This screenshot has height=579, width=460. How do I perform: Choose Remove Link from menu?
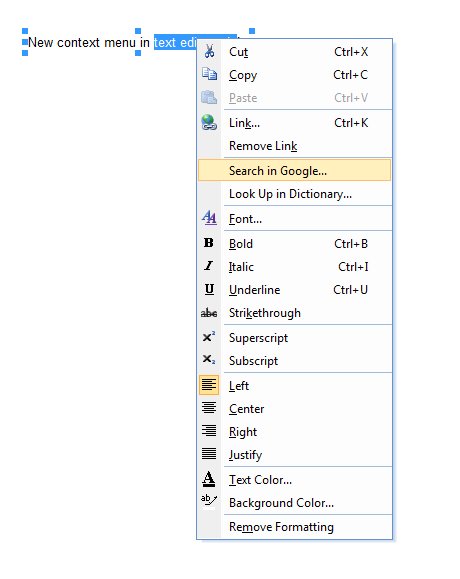[295, 145]
